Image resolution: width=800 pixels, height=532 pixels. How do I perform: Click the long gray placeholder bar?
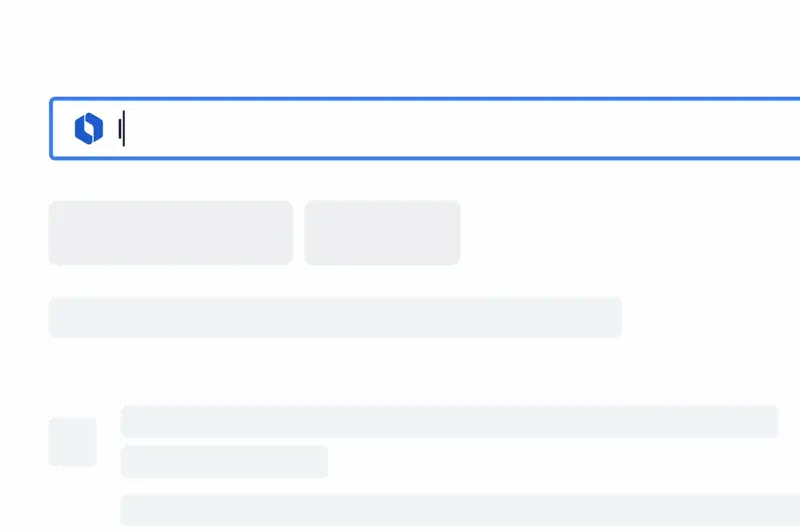tap(335, 317)
